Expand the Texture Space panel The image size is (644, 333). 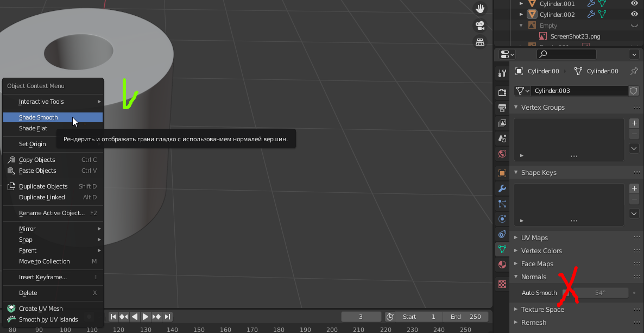516,309
